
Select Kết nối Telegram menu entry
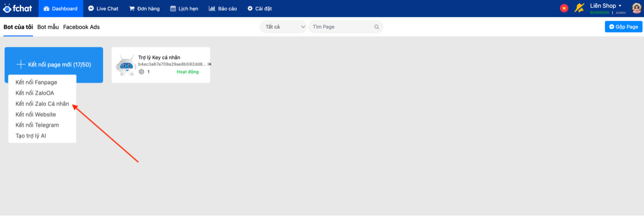tap(37, 125)
